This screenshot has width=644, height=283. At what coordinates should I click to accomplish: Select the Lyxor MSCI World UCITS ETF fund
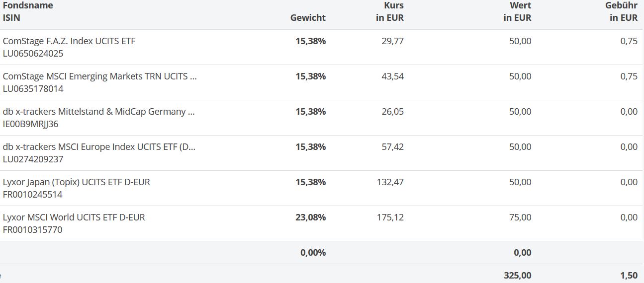[74, 217]
